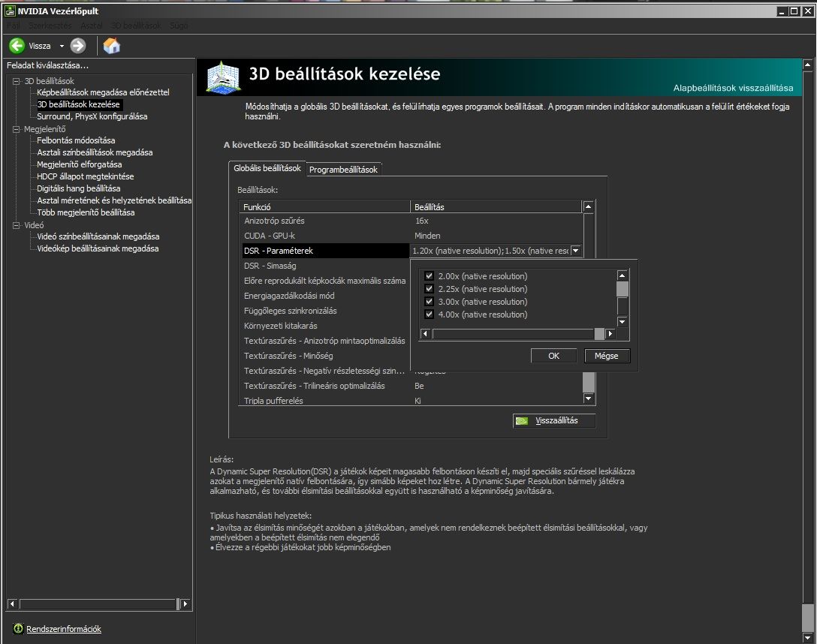
Task: Select 3D beállítások kezelése tree item
Action: [x=79, y=104]
